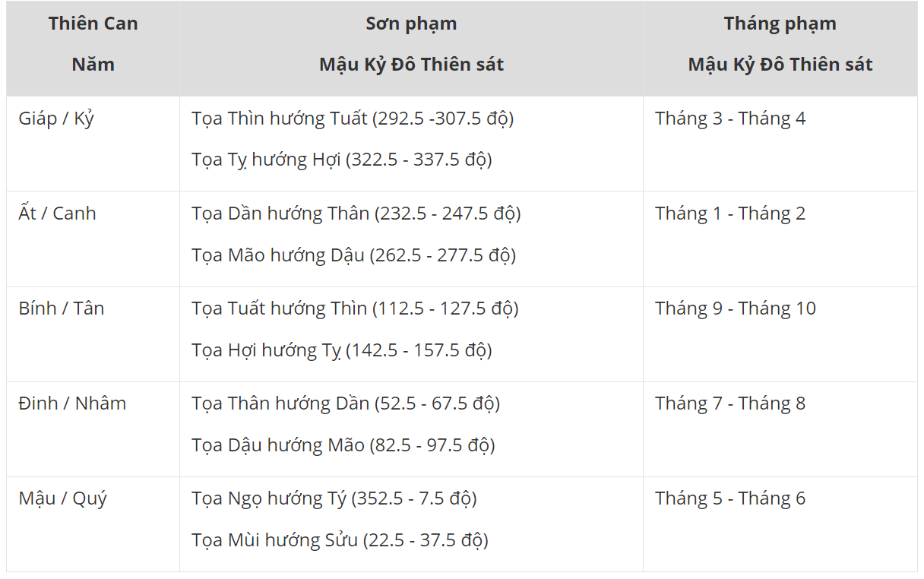Click the "Sơn phạm Mậu Kỷ Đô Thiên sát" header

[411, 44]
